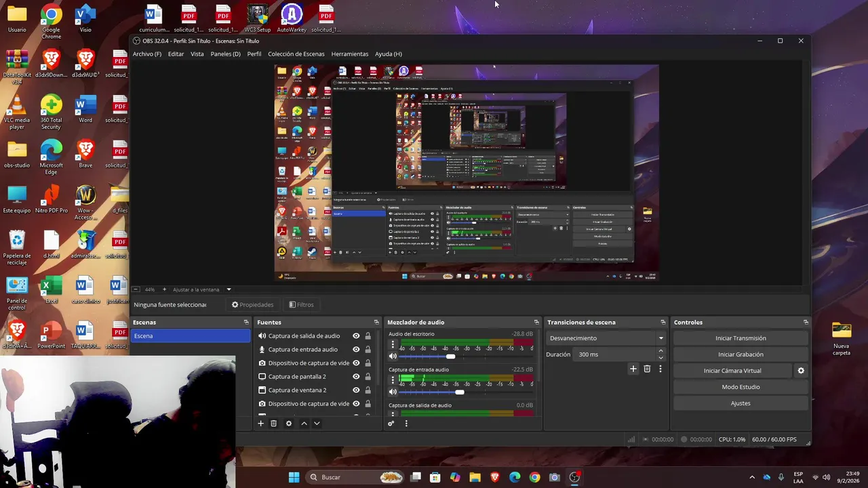
Task: Click Iniciar Grabación button
Action: point(741,354)
